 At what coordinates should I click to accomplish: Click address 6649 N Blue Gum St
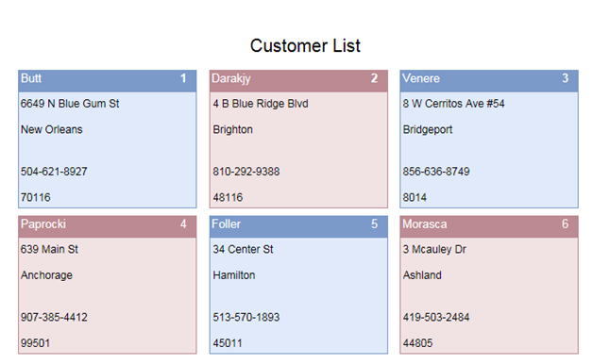(70, 104)
